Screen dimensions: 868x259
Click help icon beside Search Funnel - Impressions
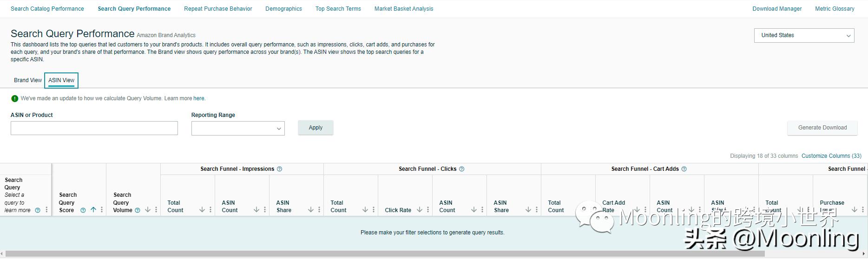[x=279, y=169]
